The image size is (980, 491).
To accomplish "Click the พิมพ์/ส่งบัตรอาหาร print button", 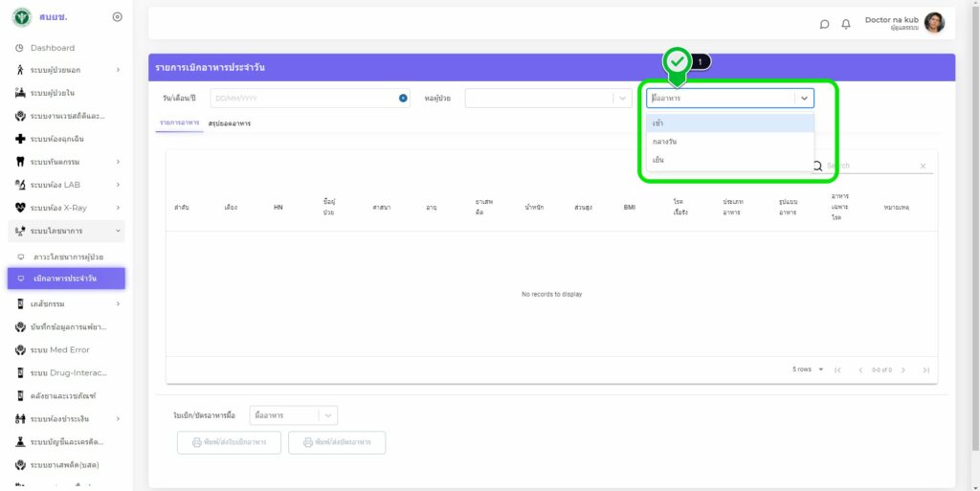I will pos(337,442).
